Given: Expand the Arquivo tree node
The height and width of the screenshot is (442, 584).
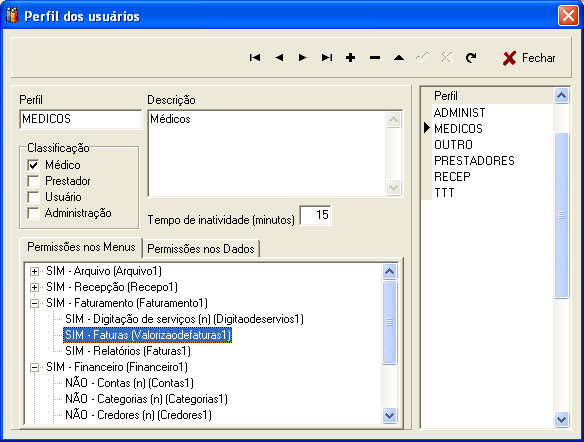Looking at the screenshot, I should tap(34, 271).
